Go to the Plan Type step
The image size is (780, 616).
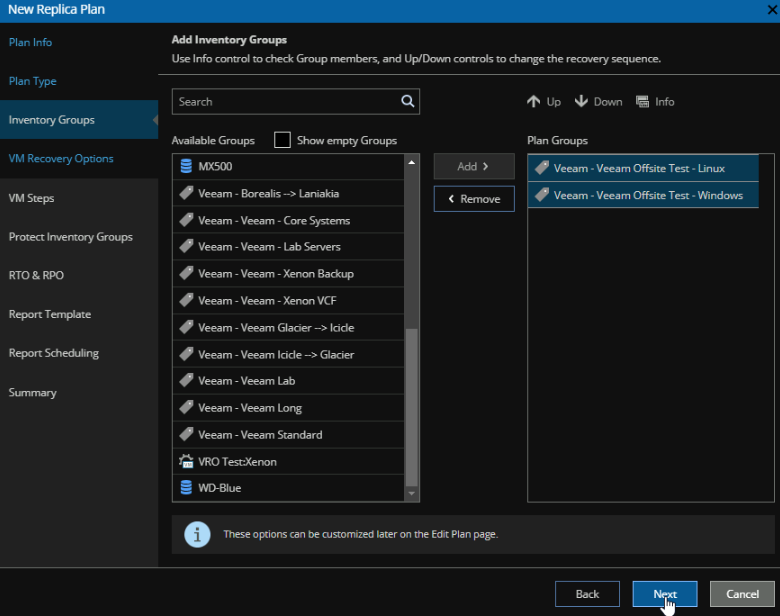coord(32,81)
